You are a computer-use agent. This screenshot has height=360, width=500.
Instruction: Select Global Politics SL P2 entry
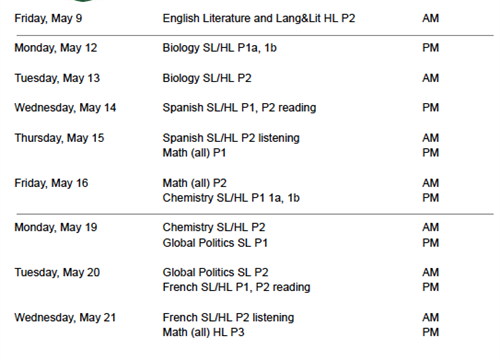tap(215, 273)
